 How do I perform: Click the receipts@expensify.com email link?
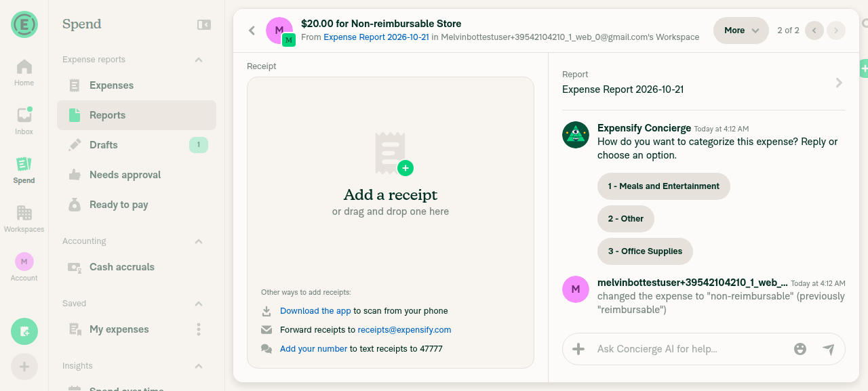[404, 330]
